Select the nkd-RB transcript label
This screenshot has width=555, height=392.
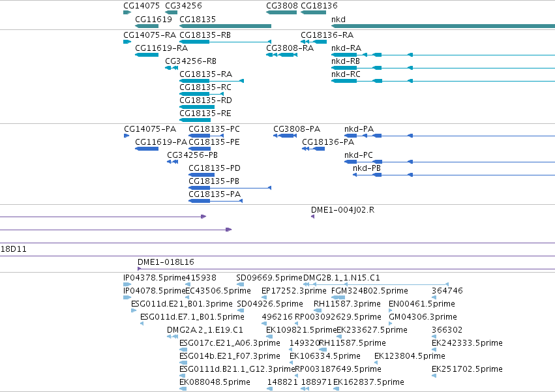click(346, 61)
